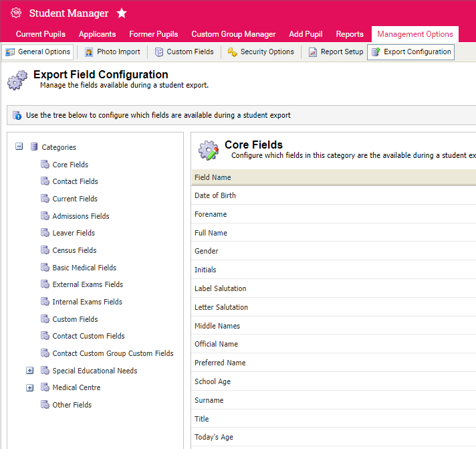Collapse the Categories tree node
Screen dimensions: 476x449
click(x=19, y=147)
